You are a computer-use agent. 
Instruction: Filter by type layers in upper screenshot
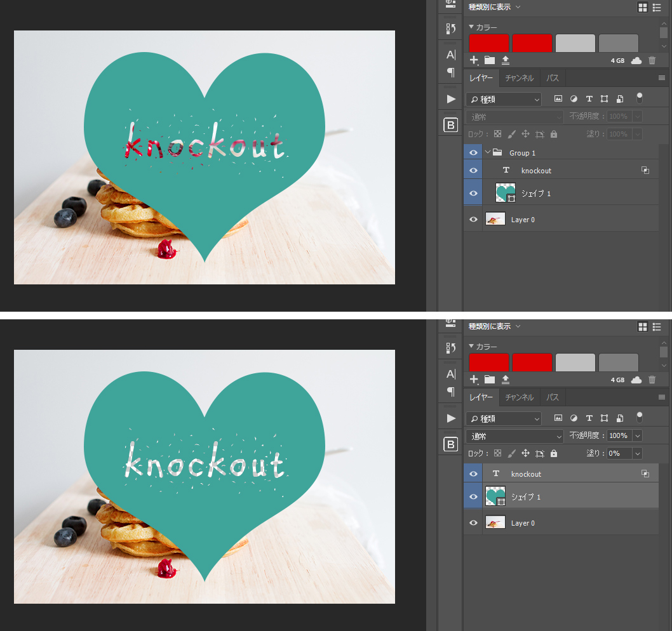(x=589, y=99)
